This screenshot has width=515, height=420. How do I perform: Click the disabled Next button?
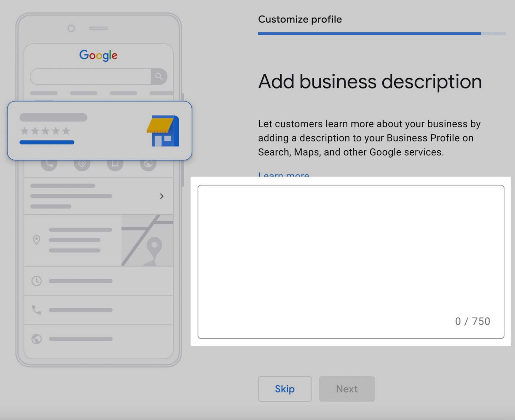347,389
